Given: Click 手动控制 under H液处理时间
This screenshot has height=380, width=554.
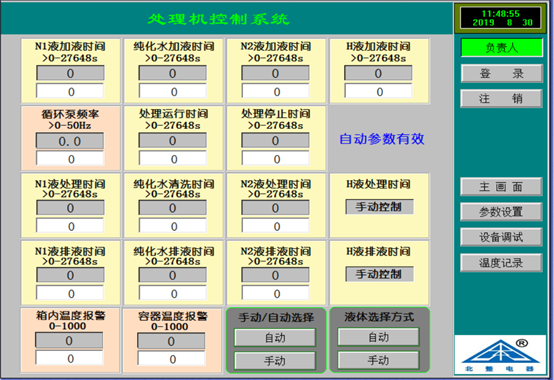Looking at the screenshot, I should tap(379, 207).
